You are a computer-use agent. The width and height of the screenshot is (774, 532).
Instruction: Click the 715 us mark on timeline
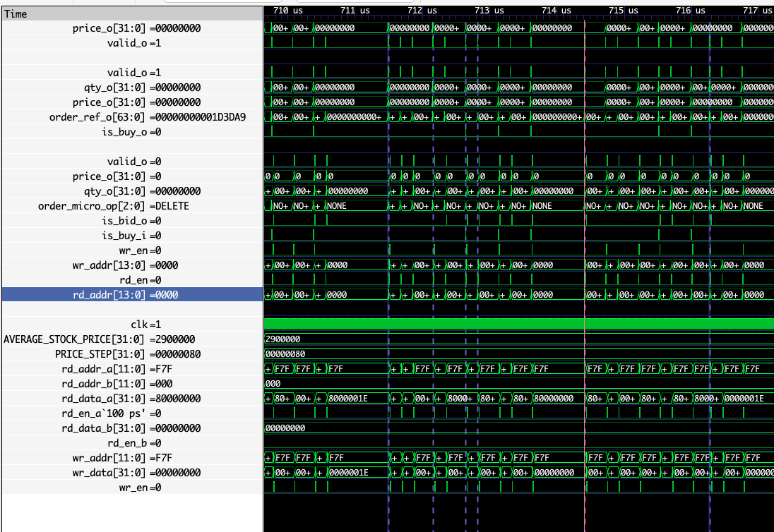[623, 11]
